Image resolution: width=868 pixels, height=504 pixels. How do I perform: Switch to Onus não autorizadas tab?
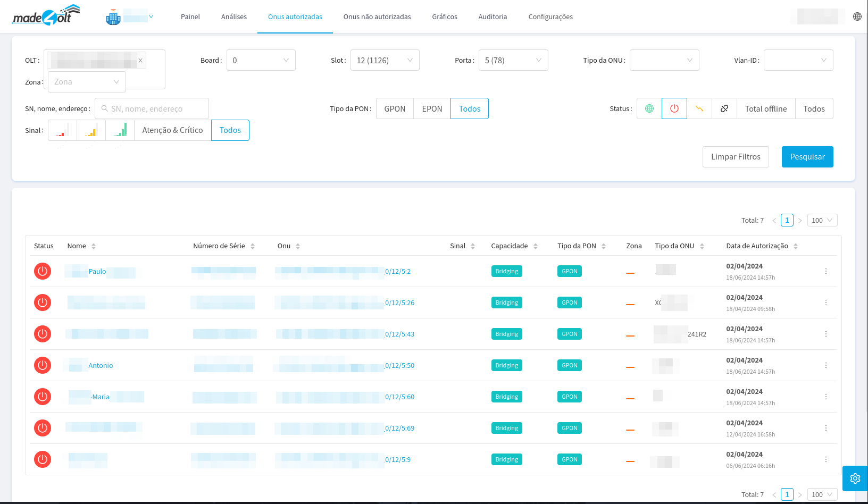tap(377, 17)
